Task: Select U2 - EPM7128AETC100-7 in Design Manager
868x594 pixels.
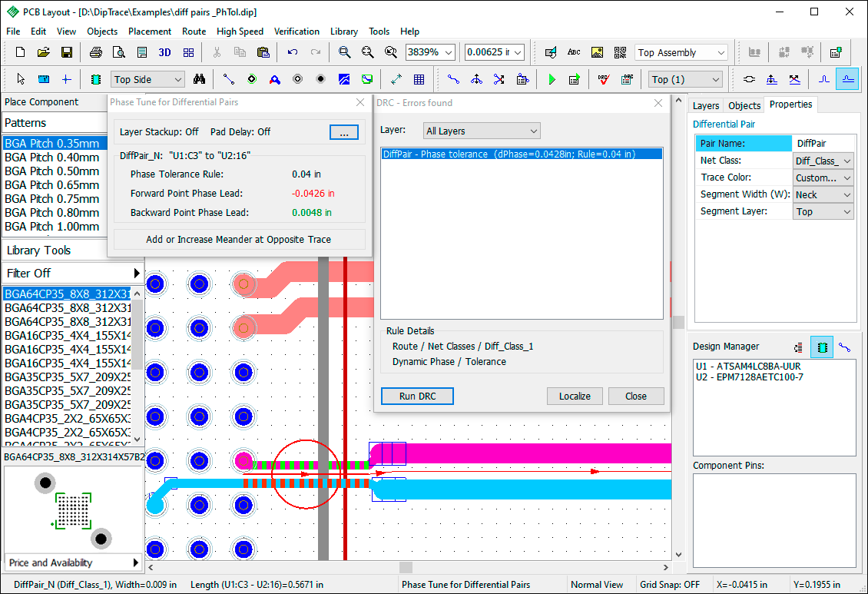Action: [x=750, y=377]
